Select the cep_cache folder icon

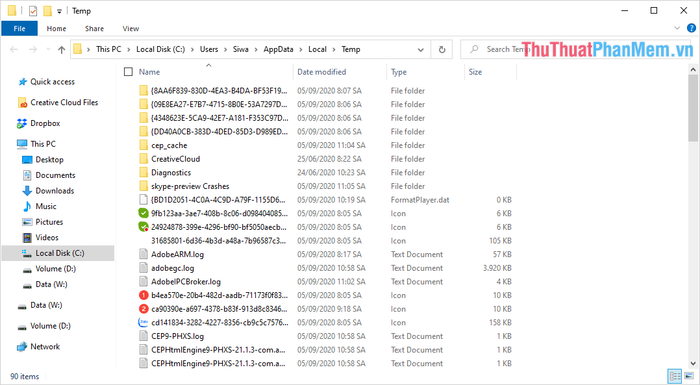(143, 145)
